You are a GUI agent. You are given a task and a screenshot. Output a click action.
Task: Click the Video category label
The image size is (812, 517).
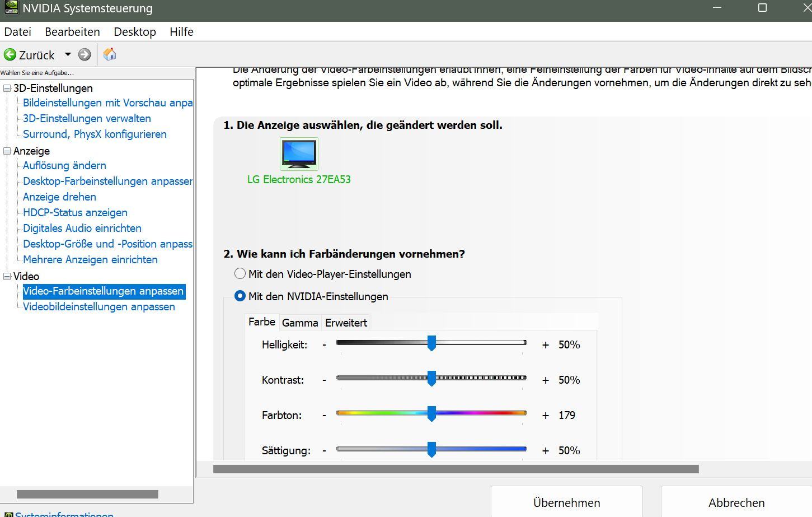26,276
